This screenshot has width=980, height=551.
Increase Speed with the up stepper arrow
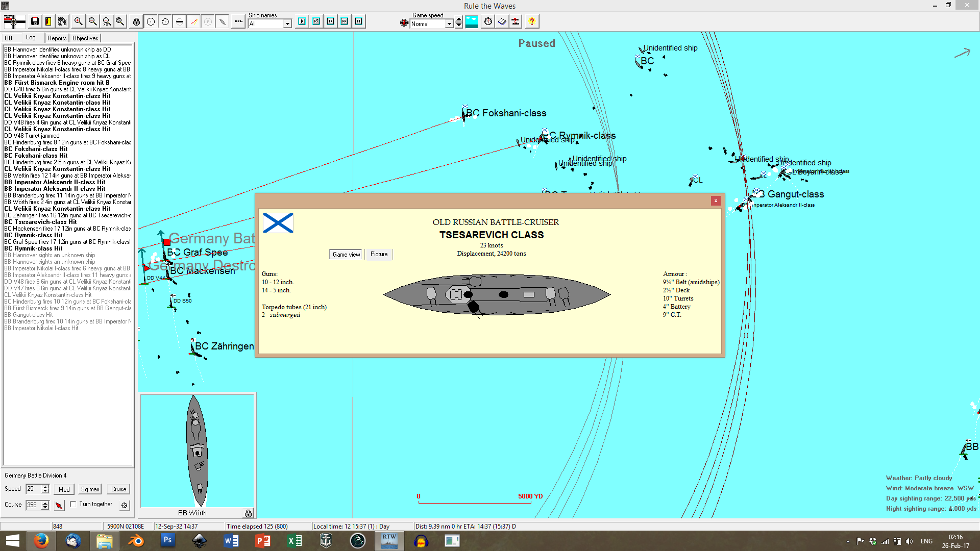click(45, 487)
